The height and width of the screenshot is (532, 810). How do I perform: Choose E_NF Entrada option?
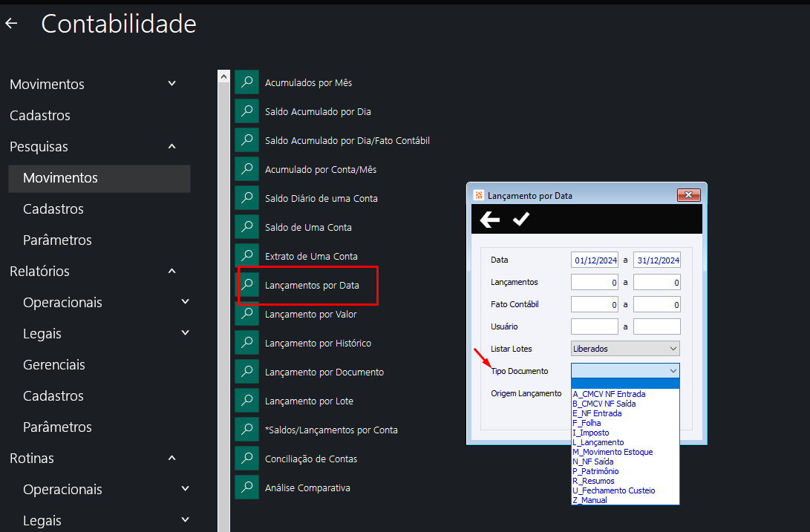click(625, 413)
